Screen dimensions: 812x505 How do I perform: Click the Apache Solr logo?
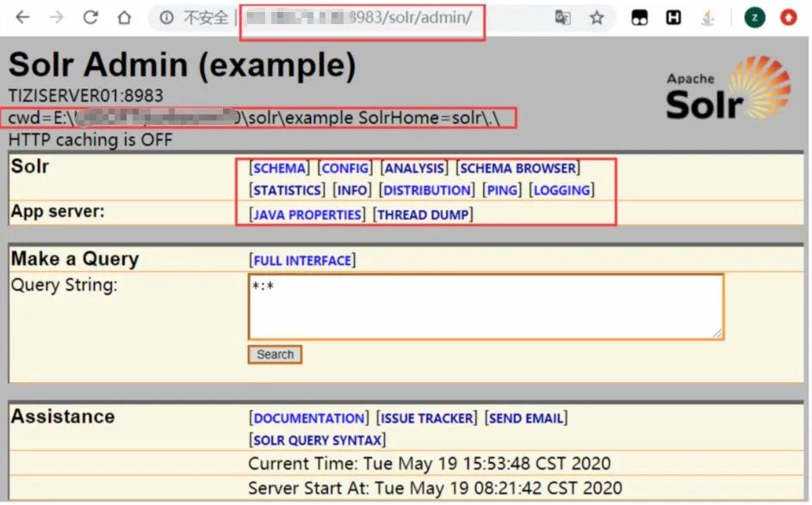click(x=728, y=88)
